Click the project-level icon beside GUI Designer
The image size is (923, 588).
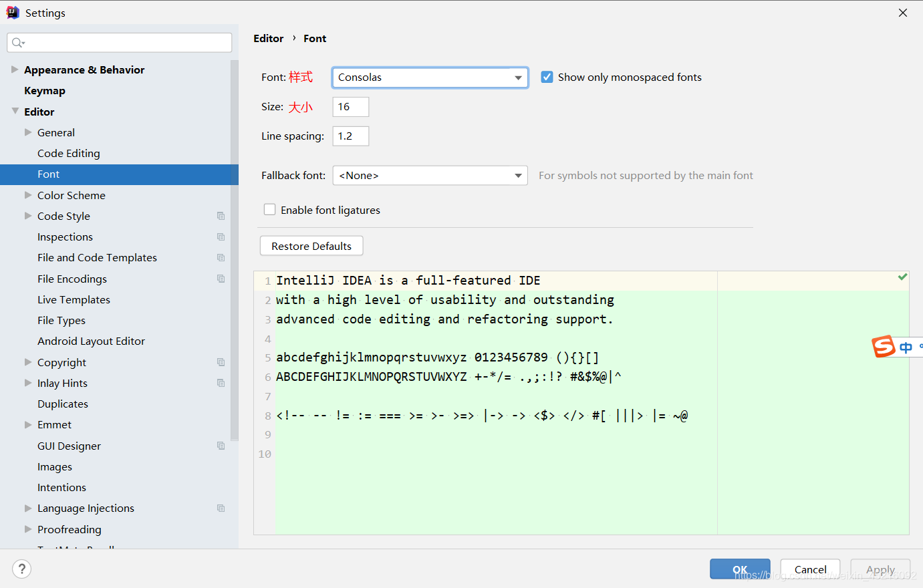click(x=221, y=446)
